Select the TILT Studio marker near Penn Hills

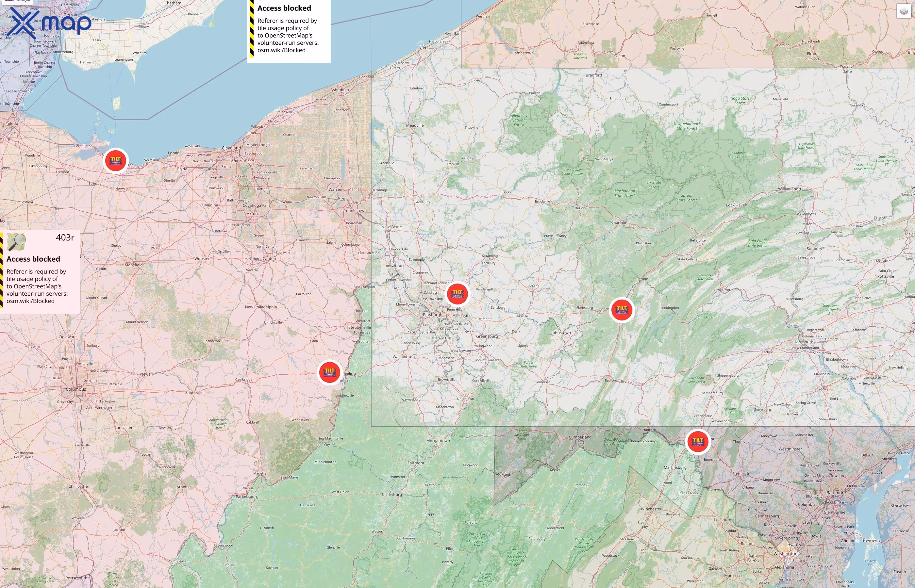point(457,294)
